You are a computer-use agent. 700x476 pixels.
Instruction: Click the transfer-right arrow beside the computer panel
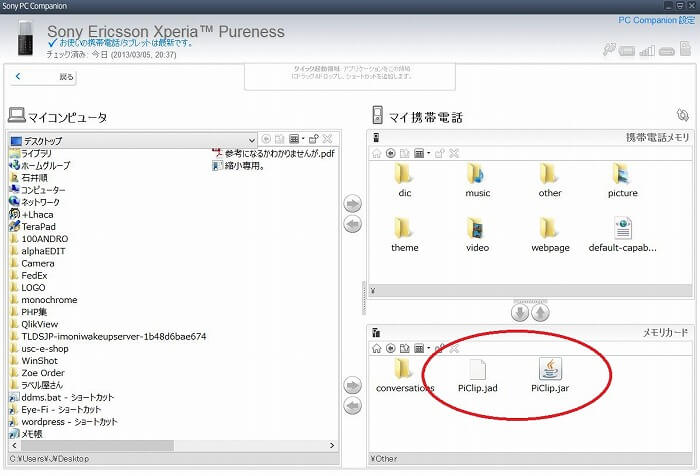click(352, 203)
